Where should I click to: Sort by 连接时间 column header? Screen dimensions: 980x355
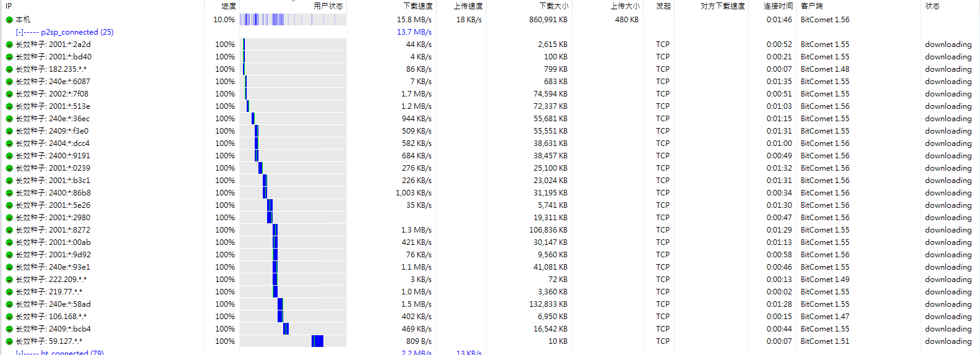coord(777,6)
